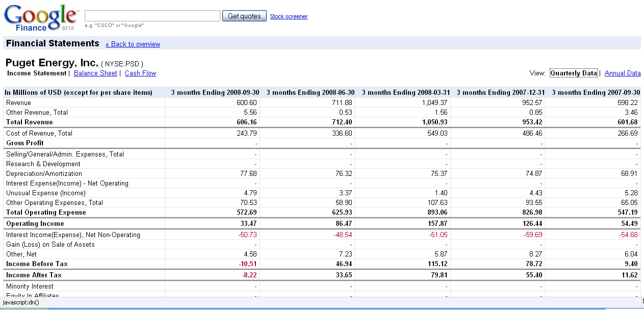Screen dimensions: 644x310
Task: Click the Total Revenue value 712.40
Action: pos(342,122)
